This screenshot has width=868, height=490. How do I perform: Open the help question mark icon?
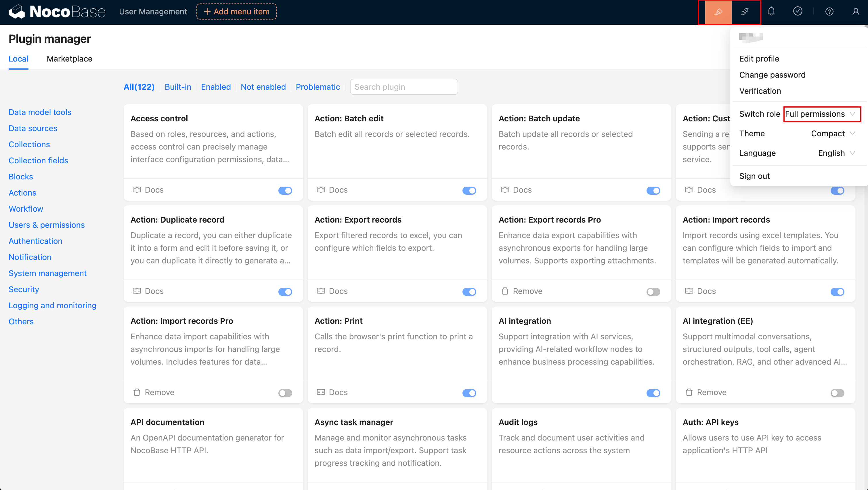[x=829, y=12]
